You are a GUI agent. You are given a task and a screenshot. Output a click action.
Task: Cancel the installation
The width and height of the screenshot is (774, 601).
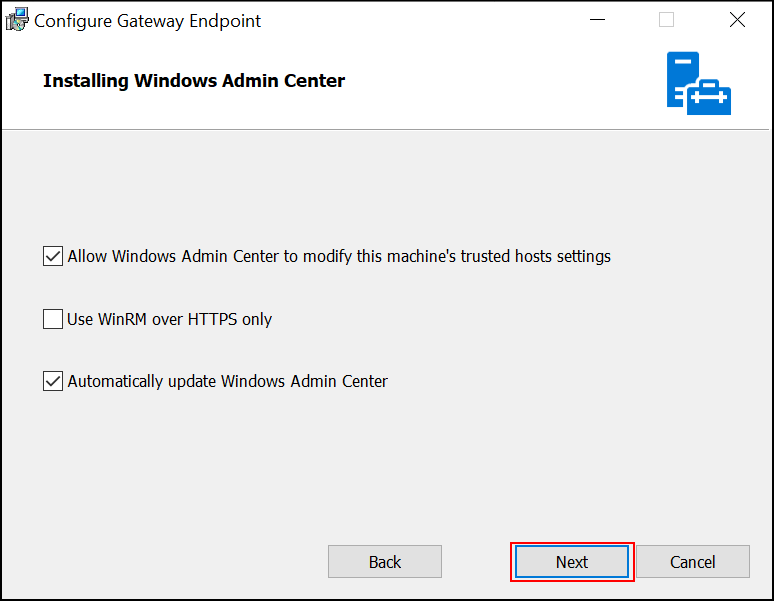[x=693, y=562]
